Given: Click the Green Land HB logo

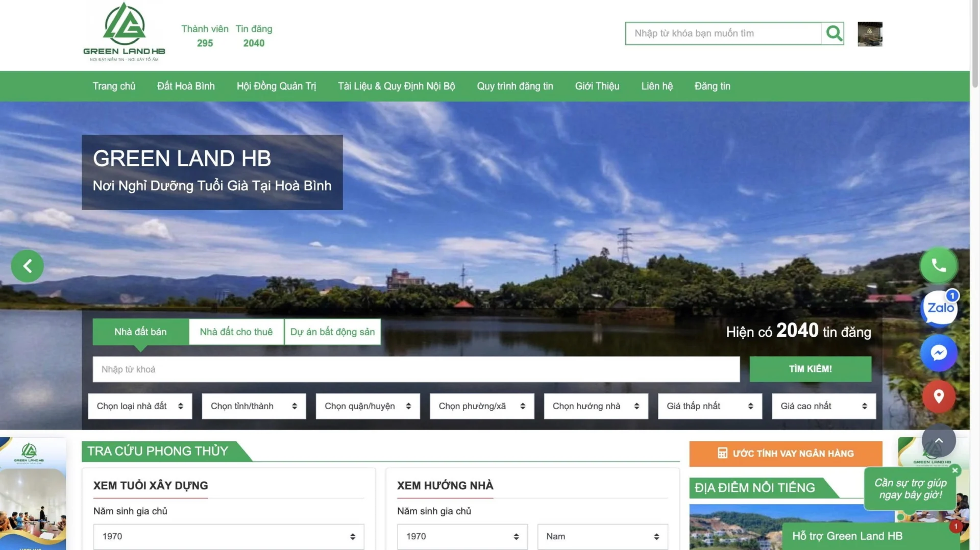Looking at the screenshot, I should point(124,32).
